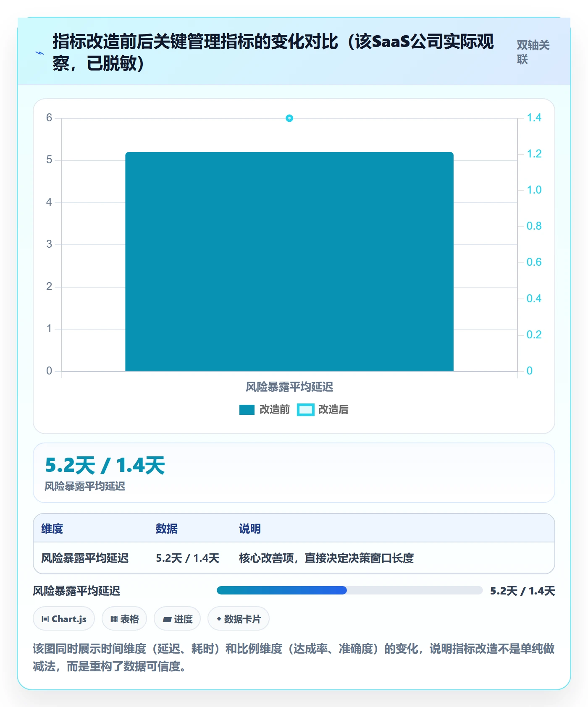Image resolution: width=588 pixels, height=707 pixels.
Task: Click the large 改造前 bar in chart
Action: click(x=289, y=262)
